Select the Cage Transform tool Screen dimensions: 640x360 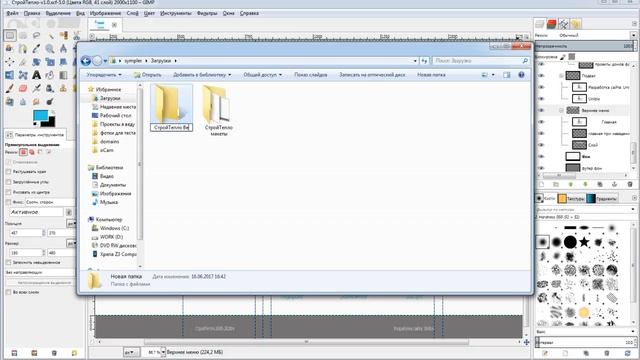[23, 75]
